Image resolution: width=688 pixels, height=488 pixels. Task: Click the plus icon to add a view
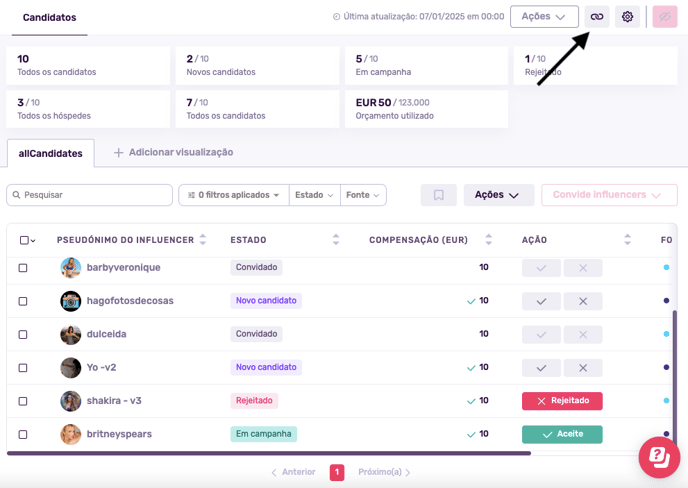[118, 153]
